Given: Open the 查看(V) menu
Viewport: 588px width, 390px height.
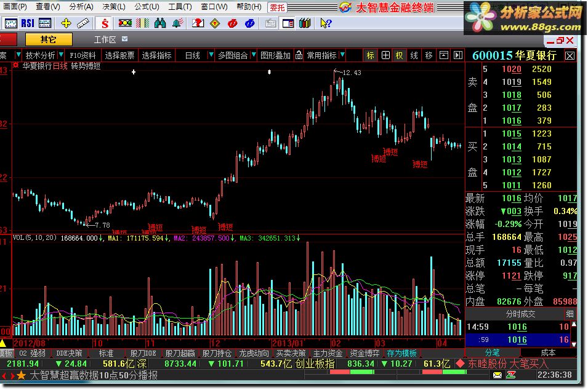Looking at the screenshot, I should coord(48,6).
